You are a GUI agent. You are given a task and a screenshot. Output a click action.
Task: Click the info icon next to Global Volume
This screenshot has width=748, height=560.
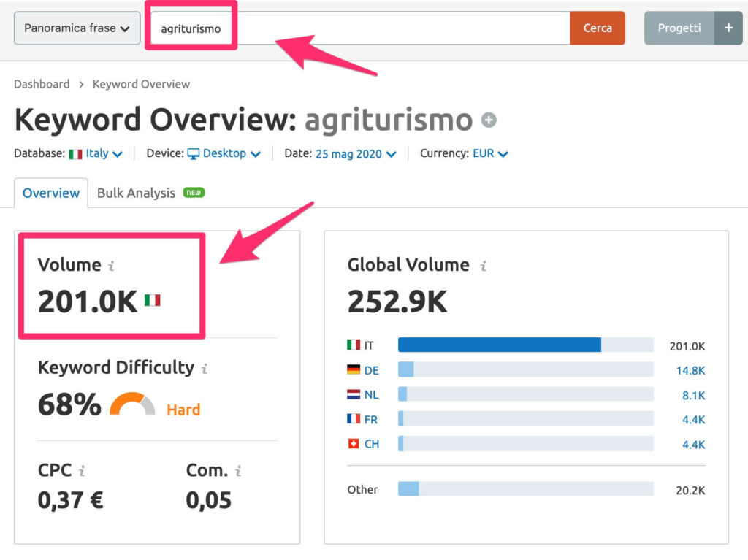[x=484, y=266]
